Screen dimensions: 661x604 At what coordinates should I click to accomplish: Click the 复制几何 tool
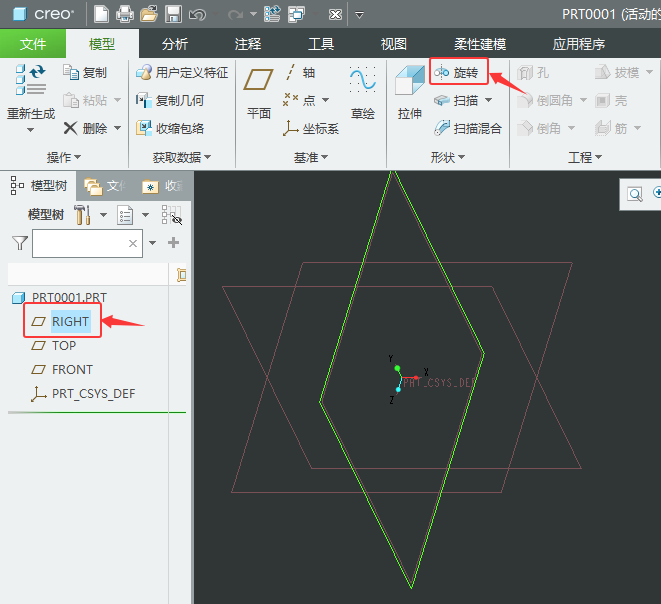click(x=170, y=100)
